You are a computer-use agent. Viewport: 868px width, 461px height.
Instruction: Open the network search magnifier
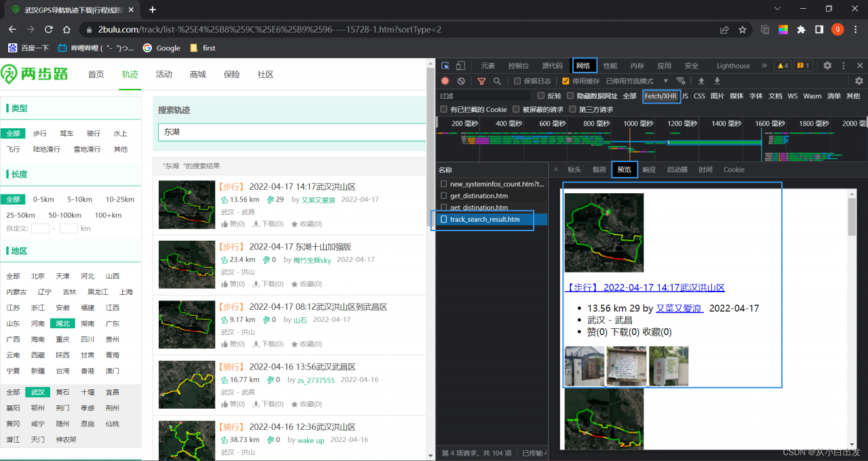click(497, 81)
